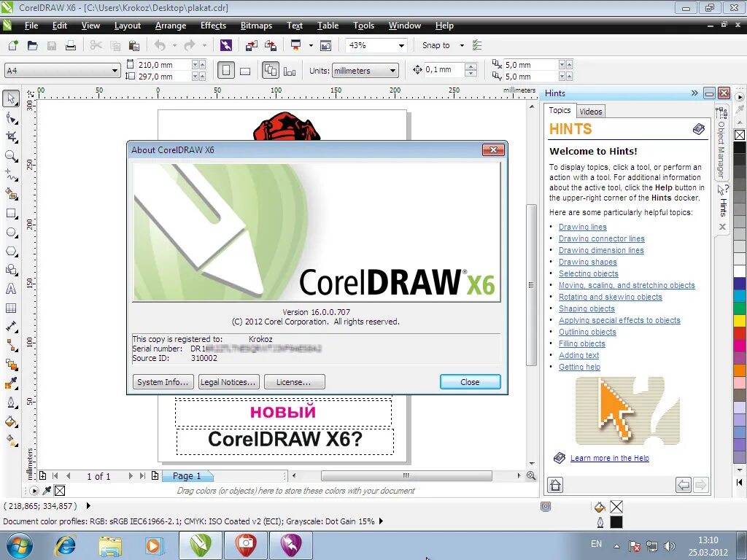The height and width of the screenshot is (560, 747).
Task: Click the New document icon
Action: [x=13, y=45]
